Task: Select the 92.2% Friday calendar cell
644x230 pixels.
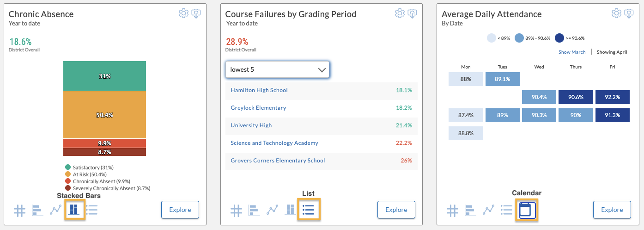Action: pyautogui.click(x=612, y=97)
